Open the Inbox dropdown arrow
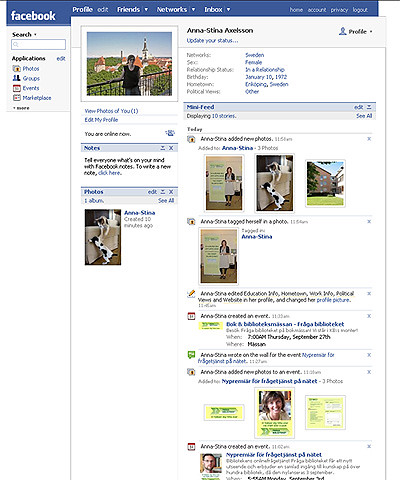The height and width of the screenshot is (480, 400). (228, 10)
